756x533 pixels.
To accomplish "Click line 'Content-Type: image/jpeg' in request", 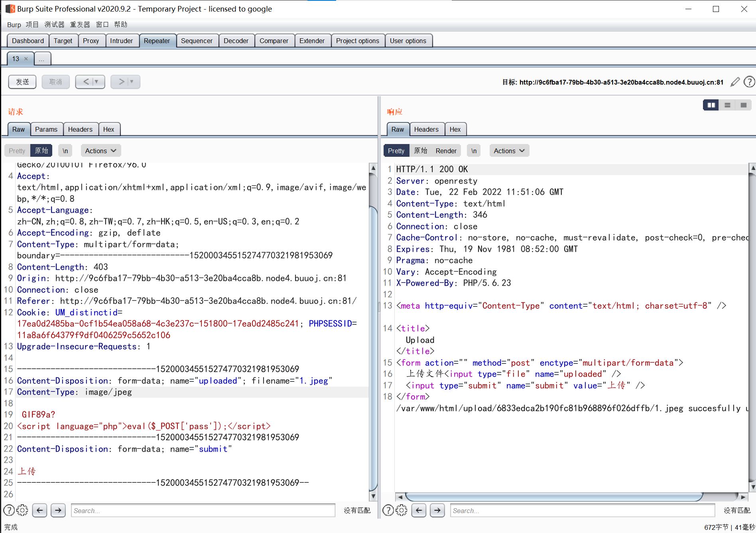I will click(x=75, y=392).
